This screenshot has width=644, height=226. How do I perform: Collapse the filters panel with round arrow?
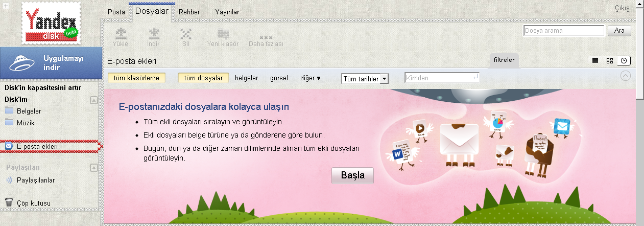(626, 75)
